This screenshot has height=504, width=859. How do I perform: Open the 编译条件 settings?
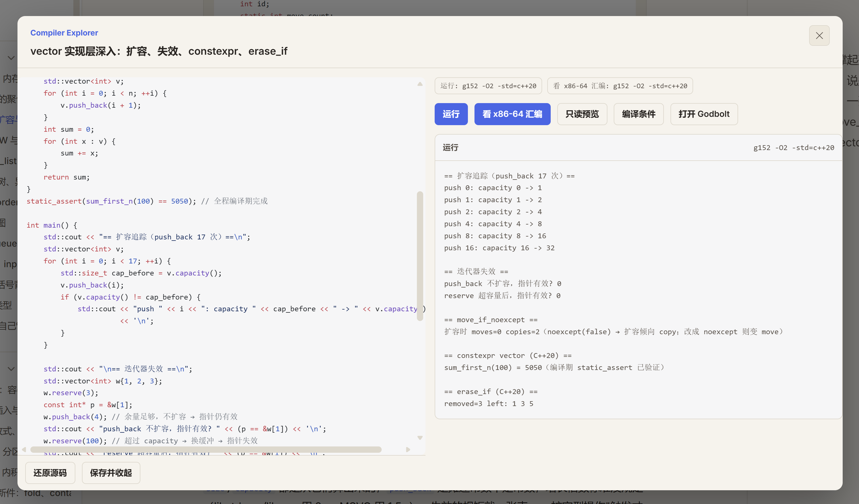pyautogui.click(x=638, y=114)
